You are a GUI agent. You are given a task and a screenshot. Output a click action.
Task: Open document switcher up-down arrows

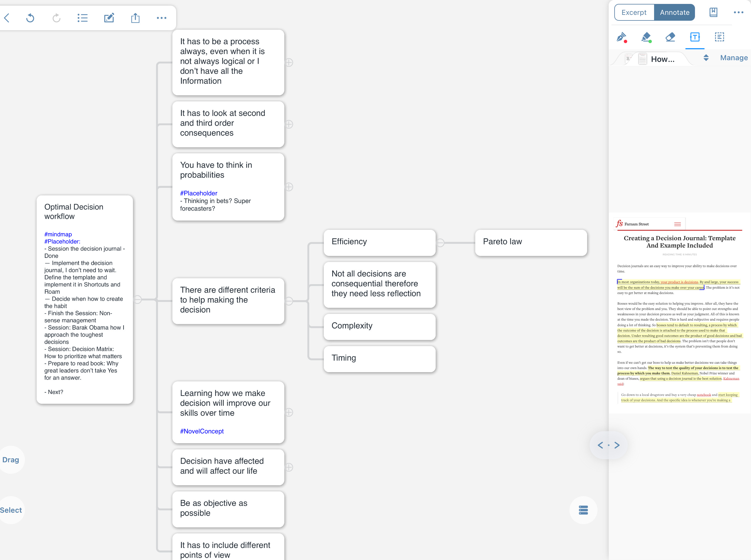click(706, 58)
